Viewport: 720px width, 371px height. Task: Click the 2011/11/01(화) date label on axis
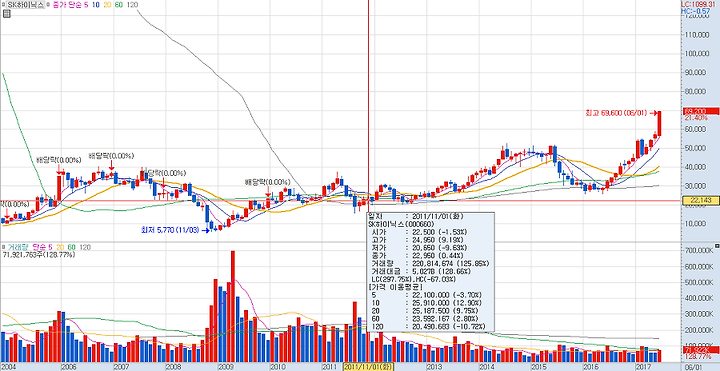click(x=369, y=366)
